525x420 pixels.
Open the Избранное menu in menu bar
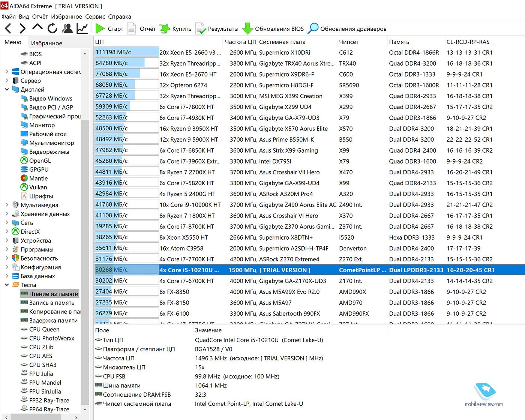(x=67, y=16)
